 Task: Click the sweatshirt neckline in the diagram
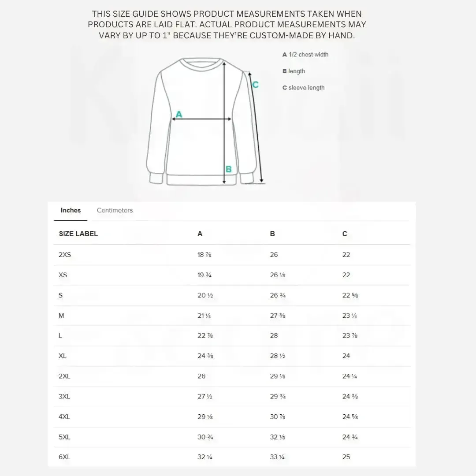point(201,64)
